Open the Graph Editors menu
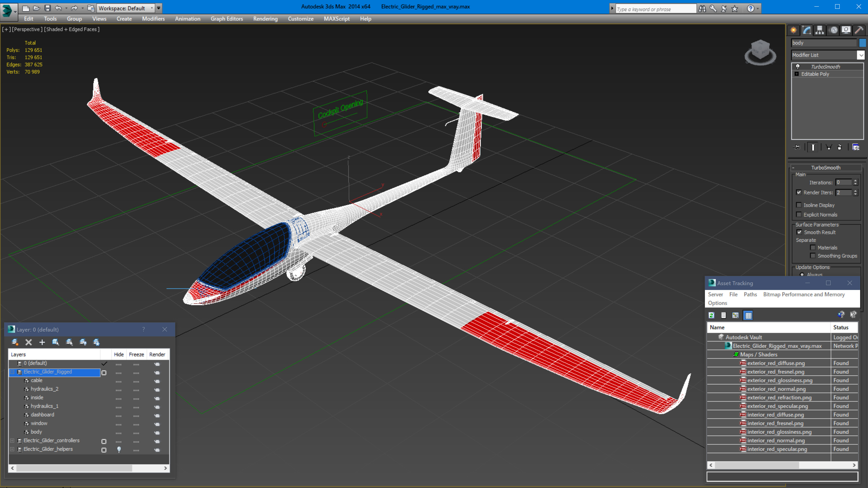 click(227, 19)
